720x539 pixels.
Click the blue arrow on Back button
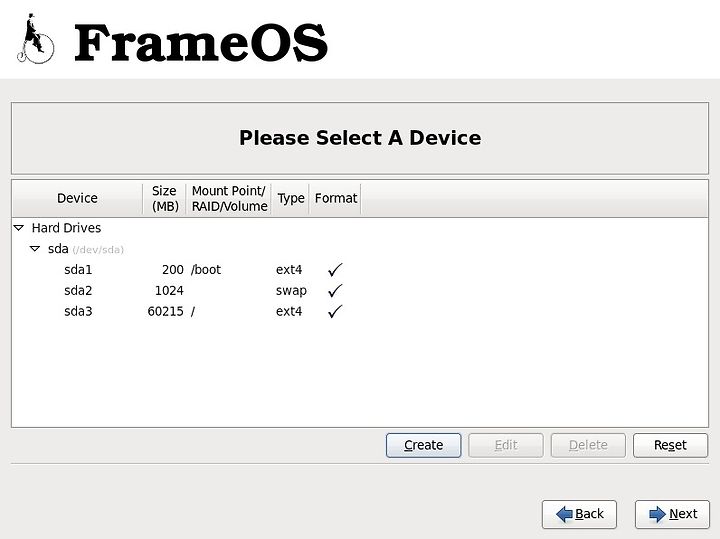(x=564, y=514)
